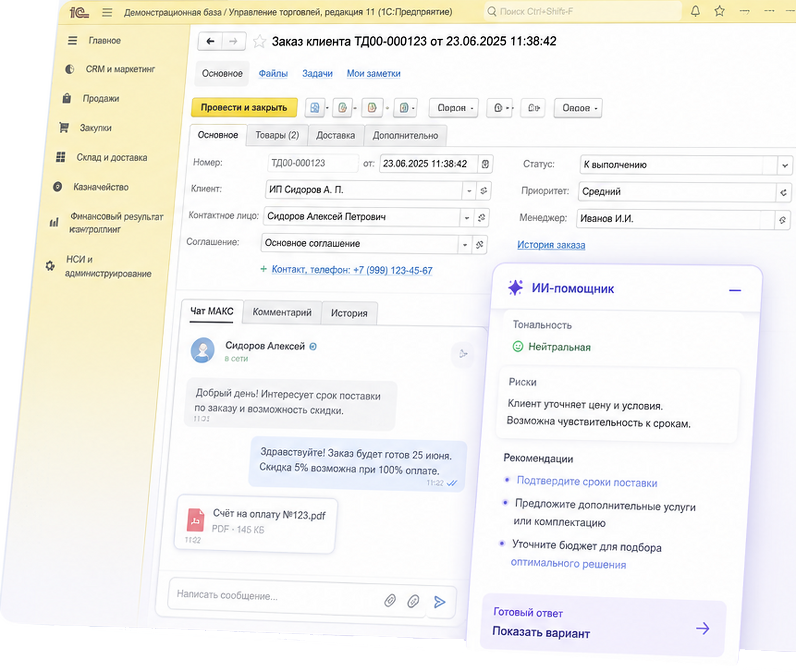
Task: Open the hamburger menu beside the 1C logo
Action: pyautogui.click(x=107, y=12)
